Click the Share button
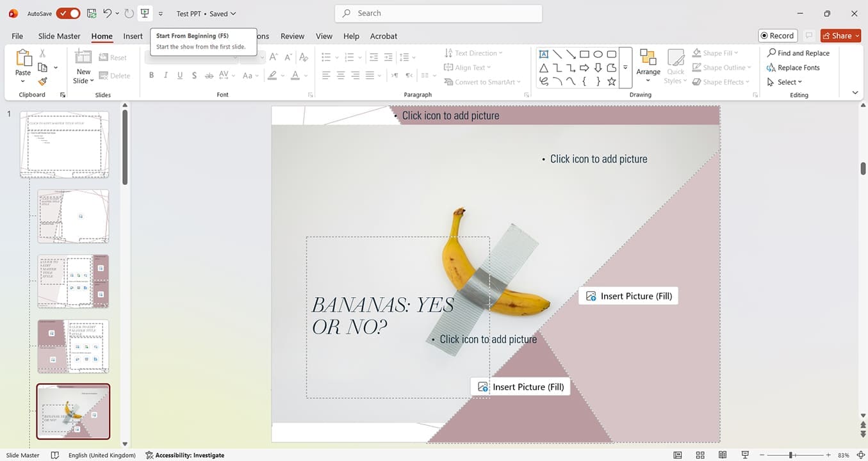This screenshot has height=461, width=868. (837, 36)
